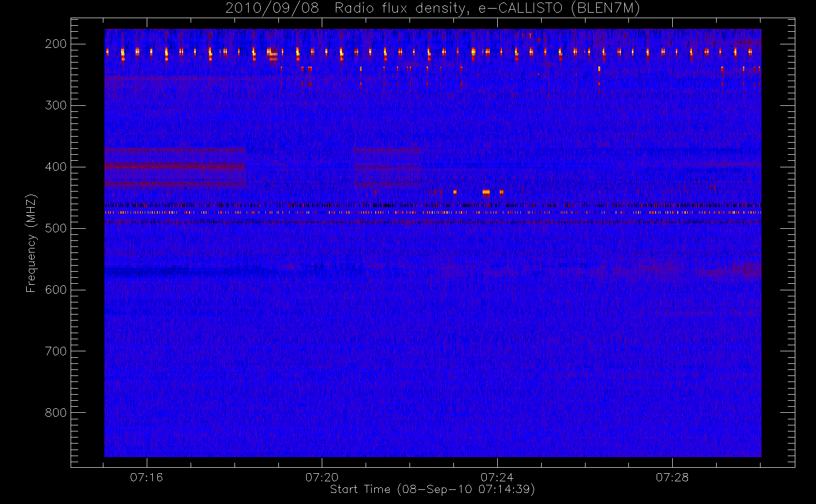This screenshot has width=816, height=504.
Task: Click the 07:20 time tick label
Action: (x=322, y=477)
